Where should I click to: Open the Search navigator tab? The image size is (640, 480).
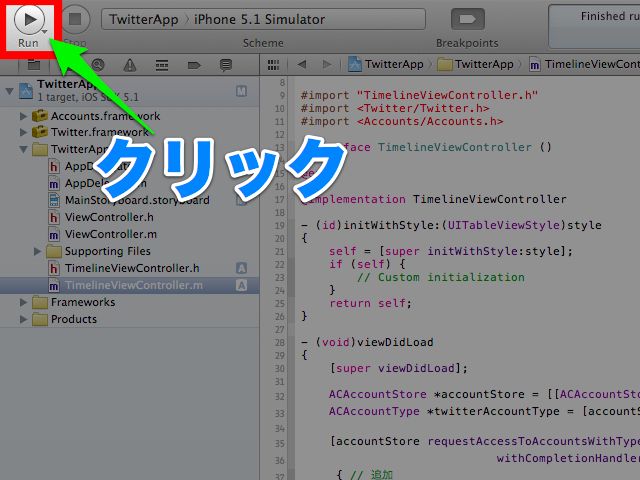coord(98,65)
